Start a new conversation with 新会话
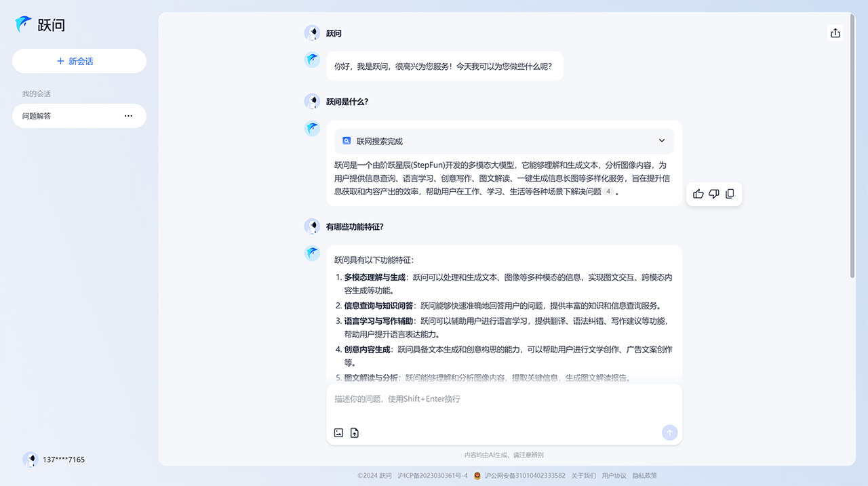Image resolution: width=868 pixels, height=486 pixels. click(79, 60)
